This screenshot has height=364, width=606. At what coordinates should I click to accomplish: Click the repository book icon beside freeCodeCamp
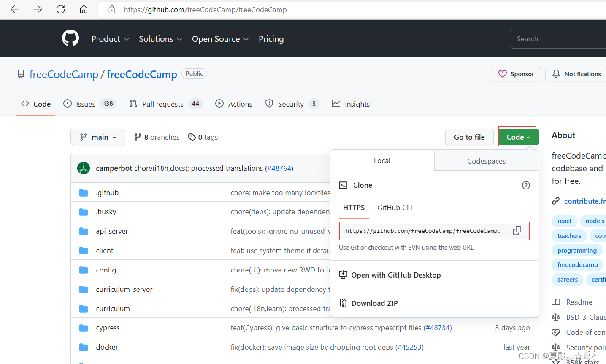coord(21,74)
